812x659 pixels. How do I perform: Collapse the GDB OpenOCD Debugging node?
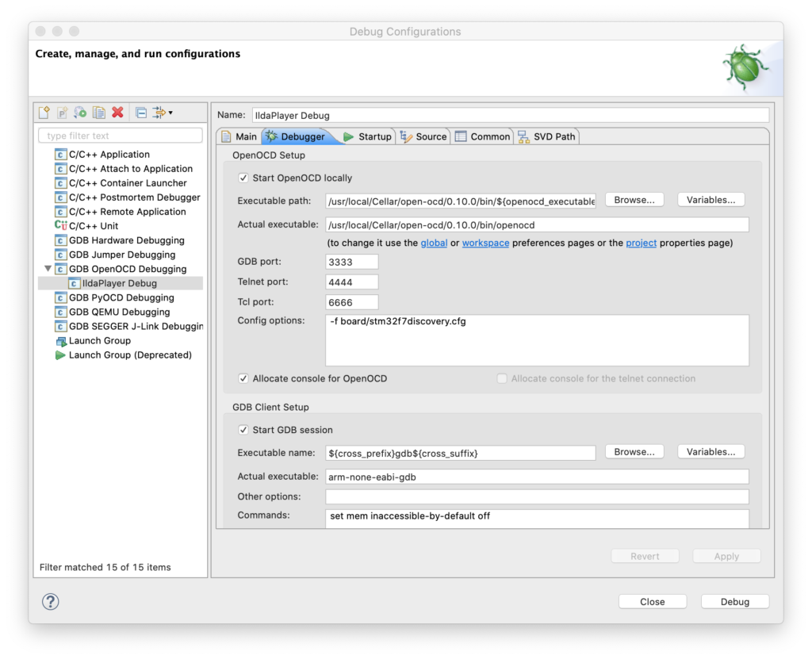pyautogui.click(x=48, y=269)
